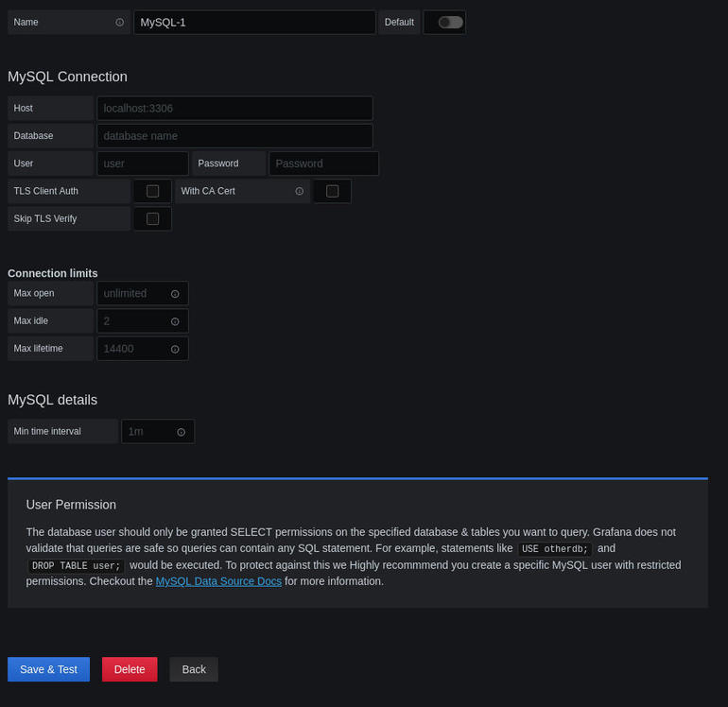
Task: Focus the Host input field
Action: [x=234, y=108]
